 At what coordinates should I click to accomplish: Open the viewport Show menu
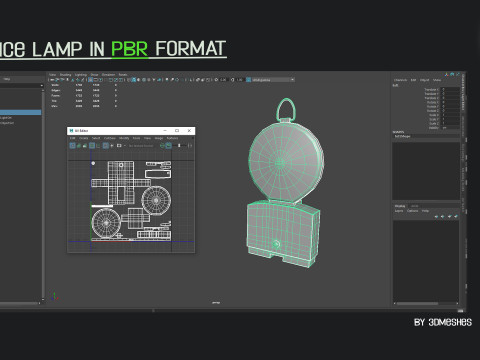94,75
